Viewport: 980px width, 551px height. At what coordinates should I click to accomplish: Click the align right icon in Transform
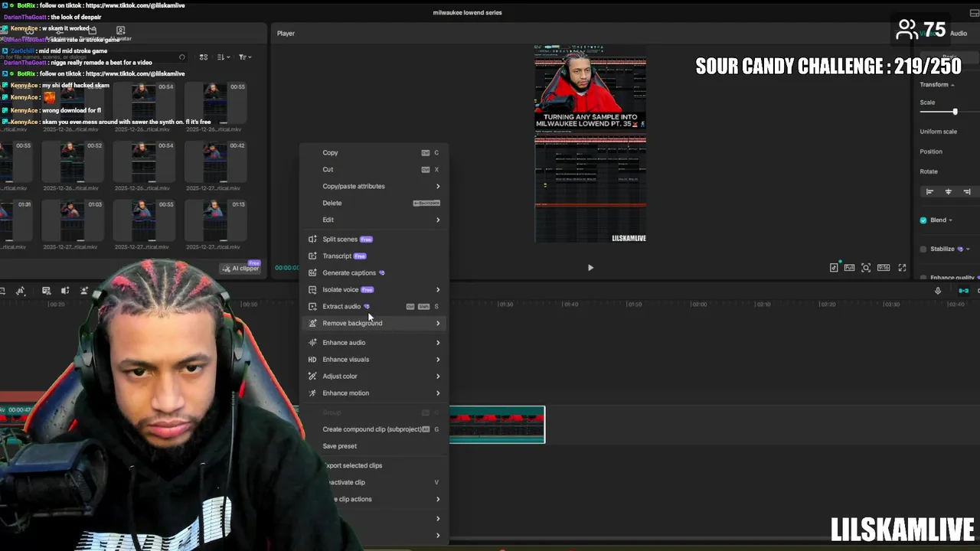coord(966,192)
